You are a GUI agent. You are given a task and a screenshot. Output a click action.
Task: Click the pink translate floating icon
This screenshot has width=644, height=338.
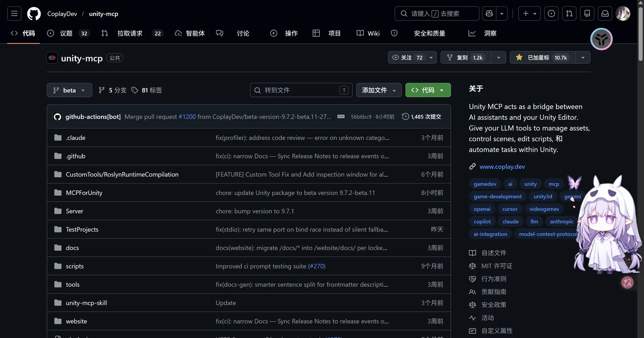pyautogui.click(x=627, y=283)
